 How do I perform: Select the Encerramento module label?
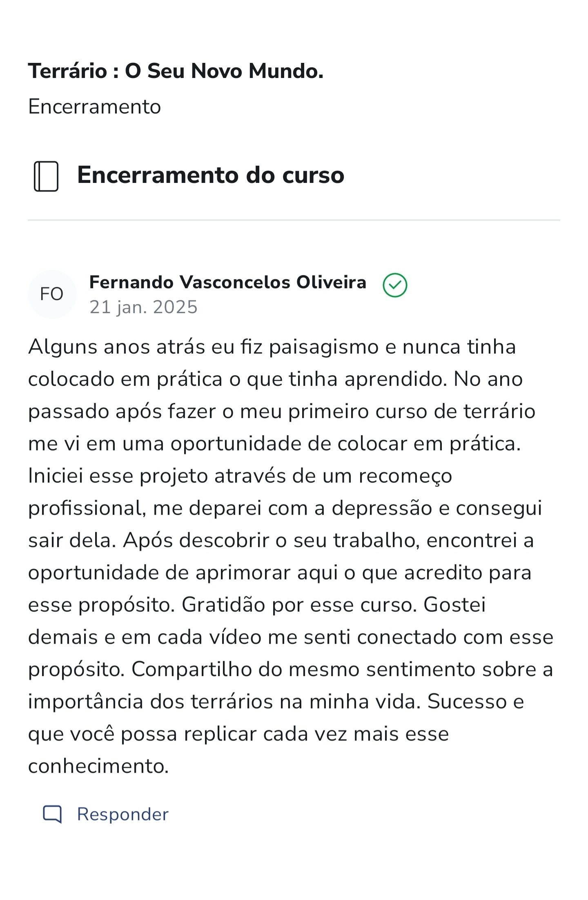tap(94, 107)
